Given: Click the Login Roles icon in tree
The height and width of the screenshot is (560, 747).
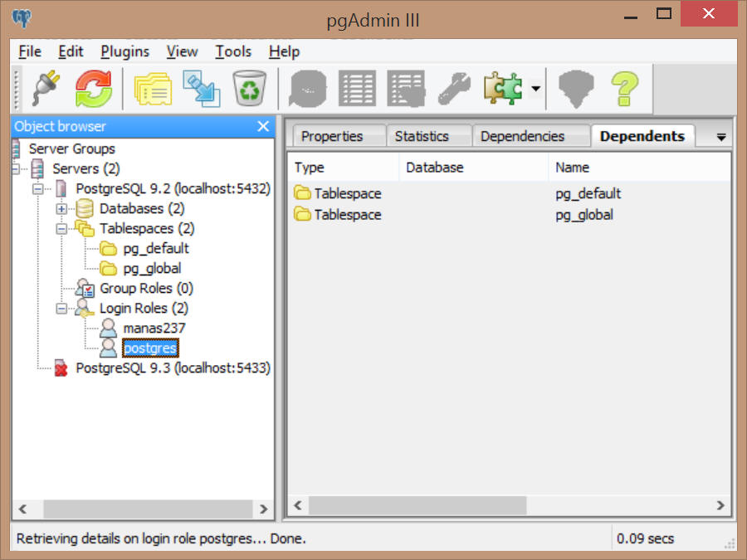Looking at the screenshot, I should [x=85, y=309].
